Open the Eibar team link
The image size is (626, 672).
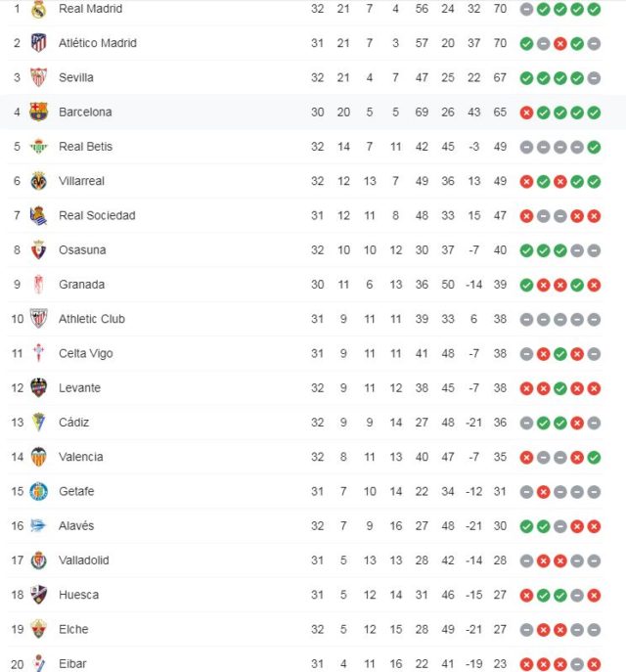(x=72, y=664)
